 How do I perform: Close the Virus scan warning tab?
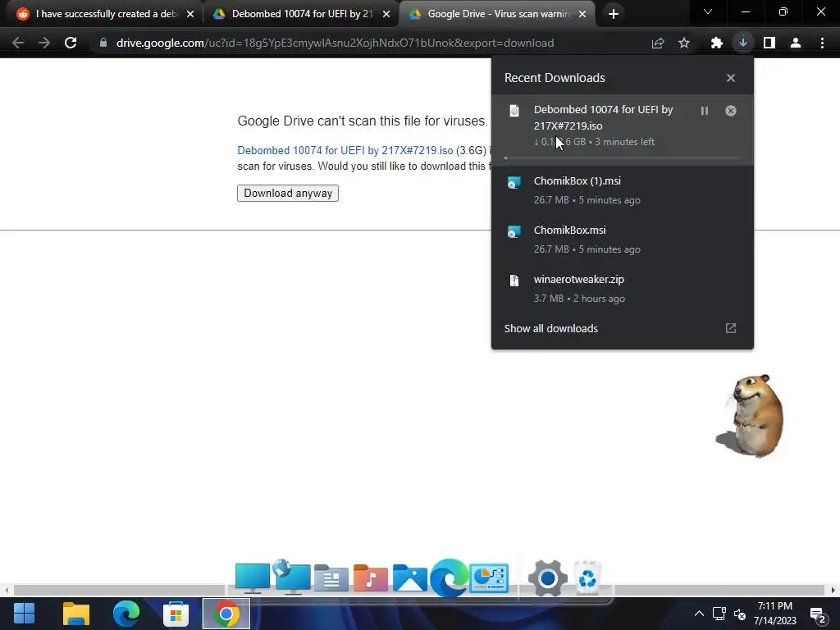[582, 14]
